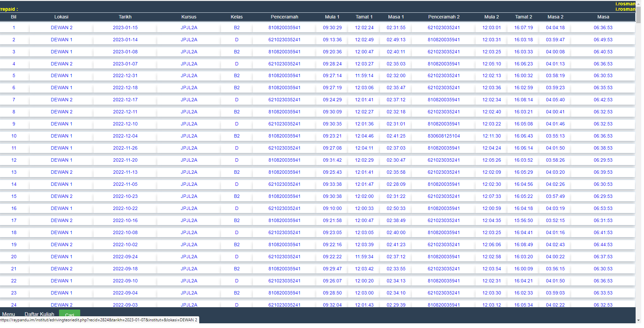Image resolution: width=644 pixels, height=328 pixels.
Task: Click the Lokasi column header
Action: click(x=61, y=17)
